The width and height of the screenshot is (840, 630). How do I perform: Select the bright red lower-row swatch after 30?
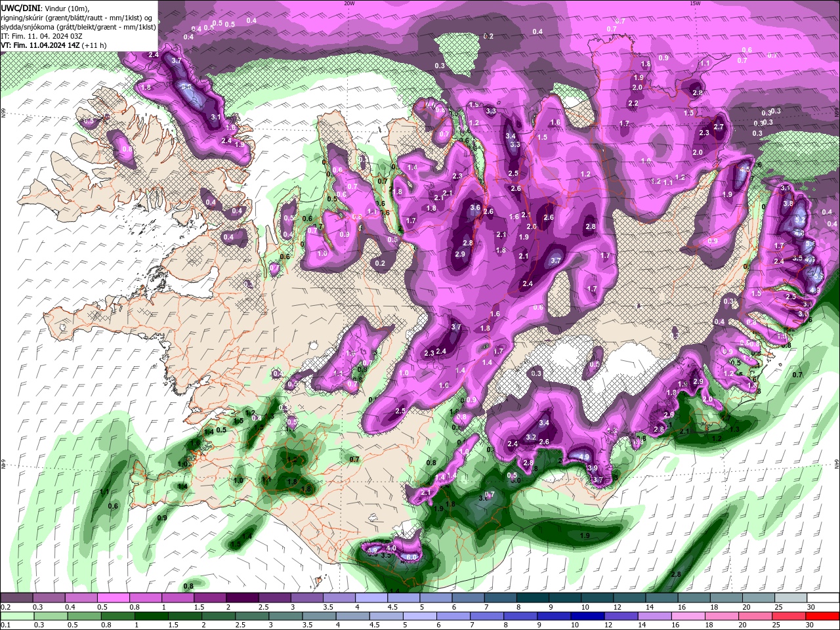[822, 616]
